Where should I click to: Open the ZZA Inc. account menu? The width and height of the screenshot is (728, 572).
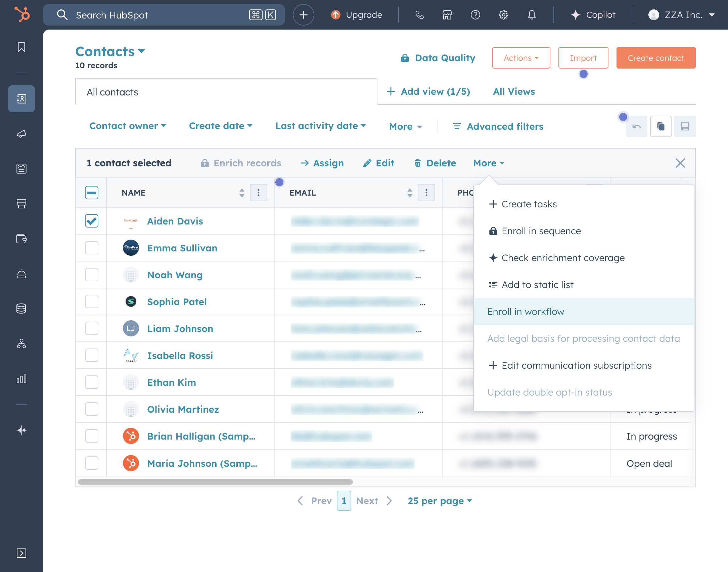click(681, 15)
